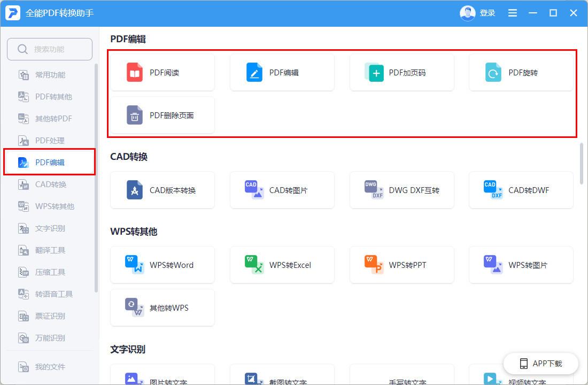Open PDF删除页面 to delete pages
This screenshot has width=588, height=385.
pos(163,115)
